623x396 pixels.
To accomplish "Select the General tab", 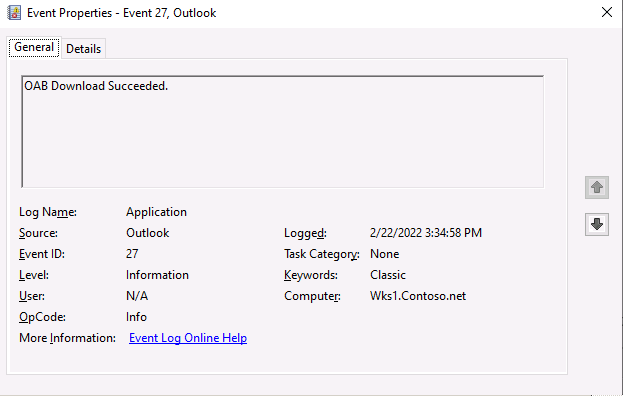I will click(34, 47).
